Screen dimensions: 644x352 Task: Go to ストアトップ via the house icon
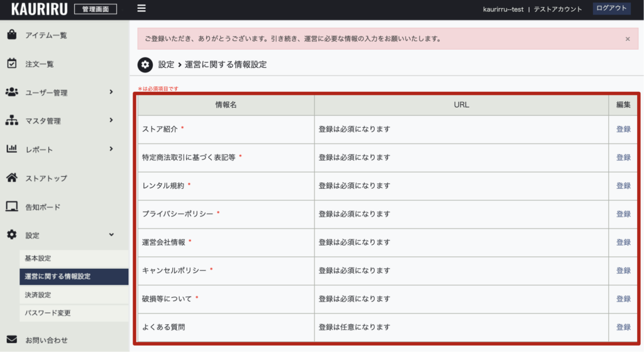11,178
